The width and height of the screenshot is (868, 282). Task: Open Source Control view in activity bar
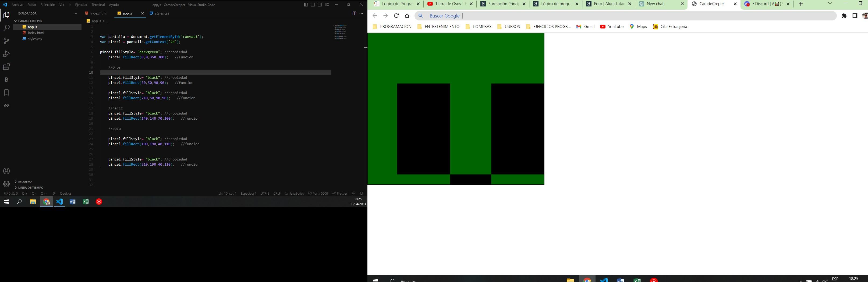click(6, 41)
